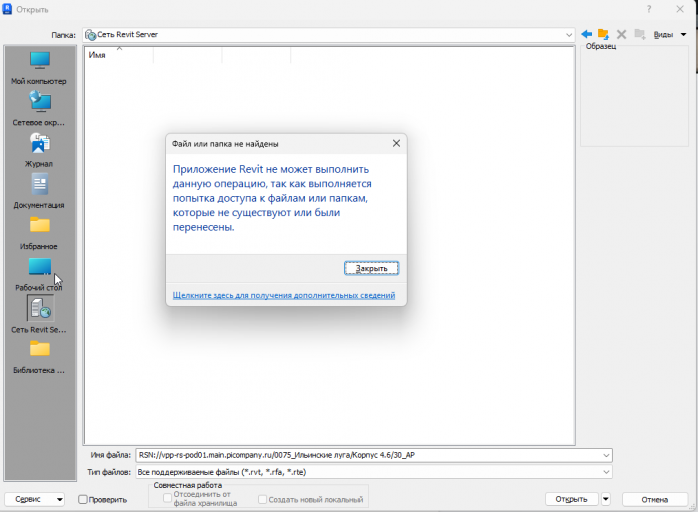Viewport: 698px width, 512px height.
Task: Click the Открыть open button
Action: pos(572,500)
